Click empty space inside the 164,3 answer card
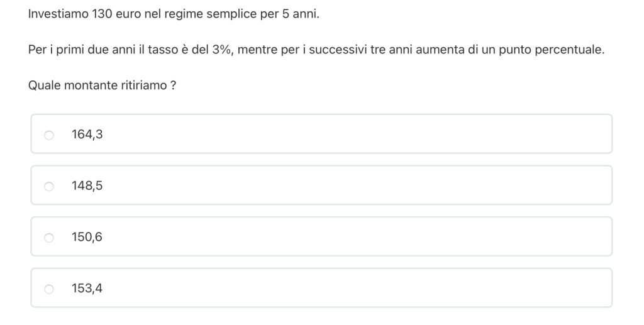Image resolution: width=644 pixels, height=325 pixels. pyautogui.click(x=352, y=134)
